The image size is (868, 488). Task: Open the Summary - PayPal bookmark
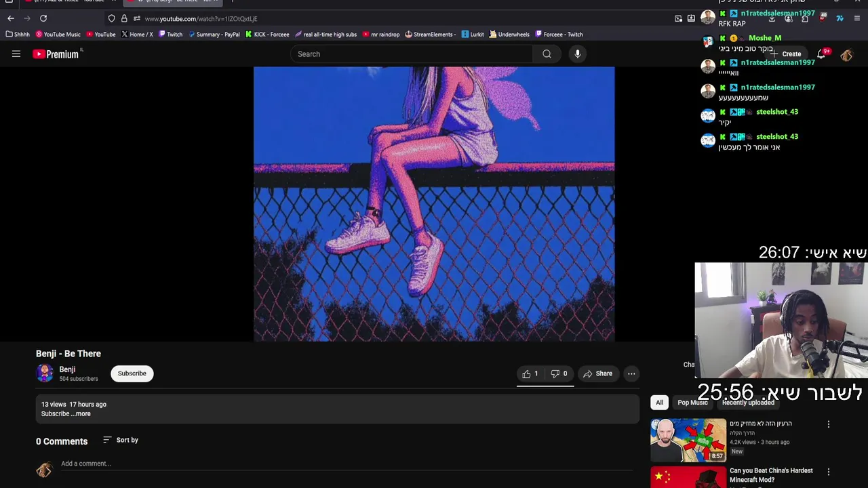tap(214, 35)
